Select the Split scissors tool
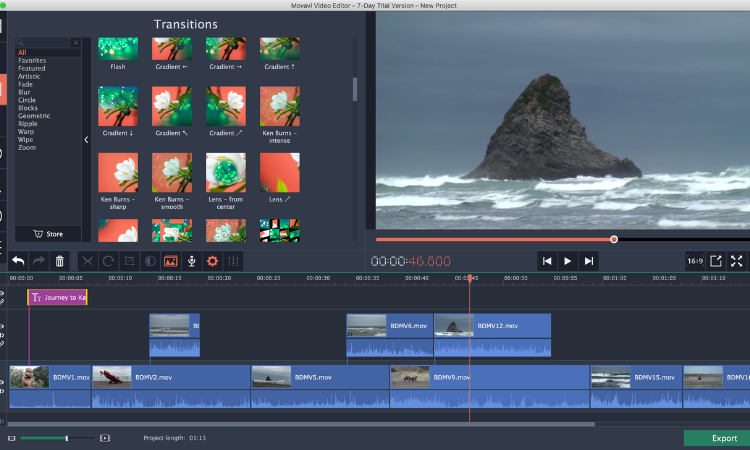Viewport: 750px width, 450px height. [x=88, y=261]
